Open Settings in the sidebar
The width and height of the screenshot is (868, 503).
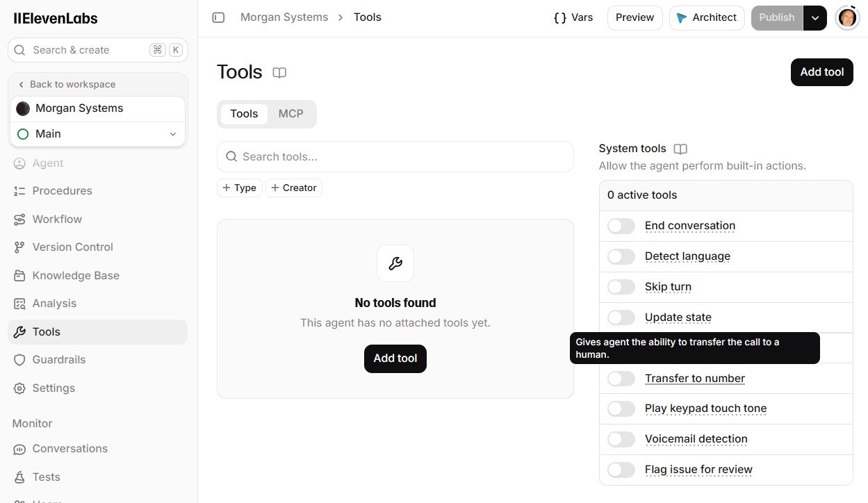point(98,388)
